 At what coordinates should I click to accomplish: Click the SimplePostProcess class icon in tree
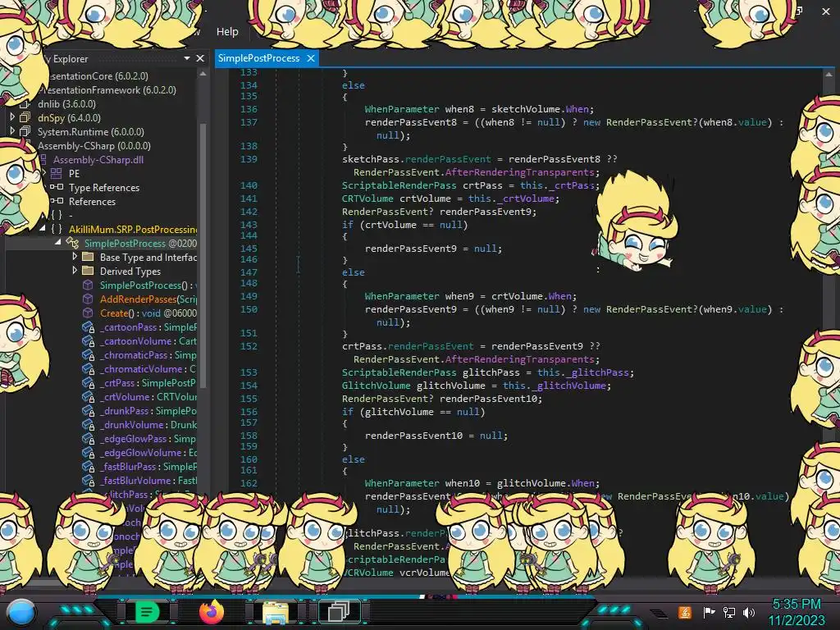click(x=72, y=243)
